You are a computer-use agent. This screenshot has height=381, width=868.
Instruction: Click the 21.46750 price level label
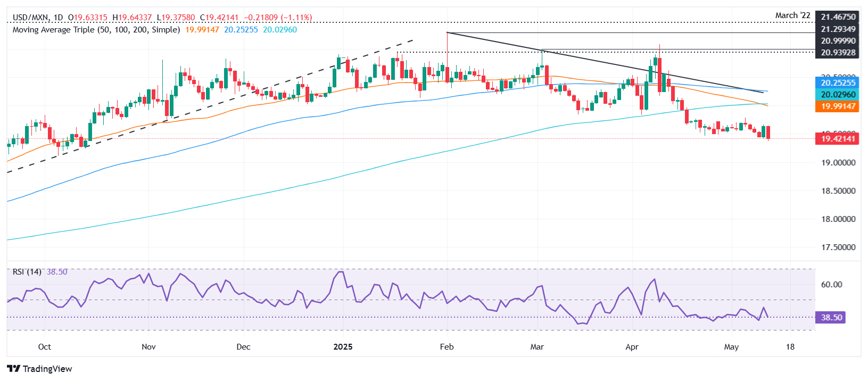click(838, 17)
